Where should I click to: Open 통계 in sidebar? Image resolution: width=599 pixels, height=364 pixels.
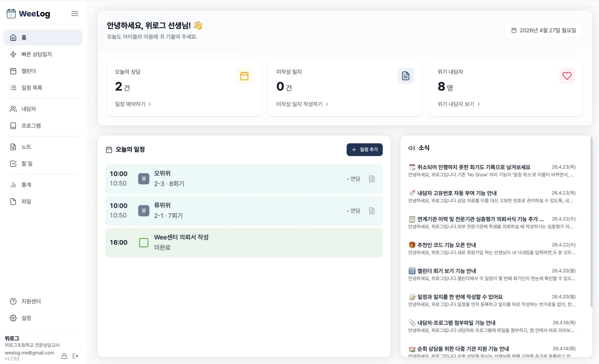(43, 185)
